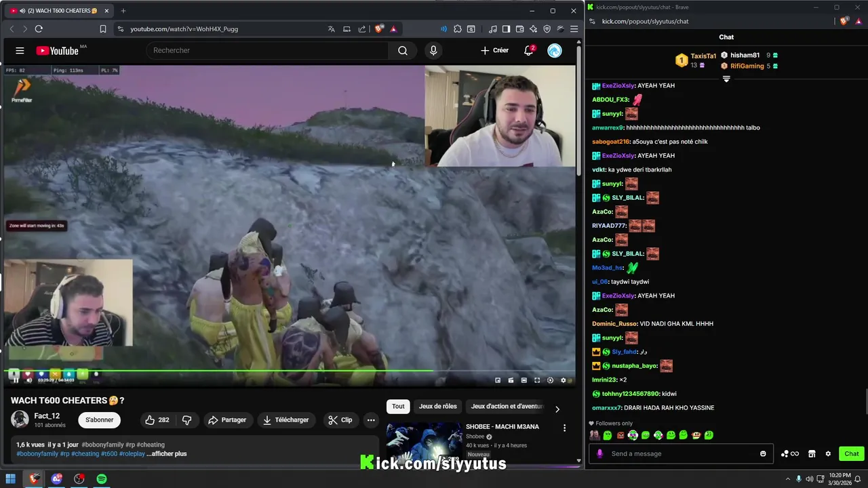Open Spotify from the taskbar
The width and height of the screenshot is (868, 488).
(102, 479)
